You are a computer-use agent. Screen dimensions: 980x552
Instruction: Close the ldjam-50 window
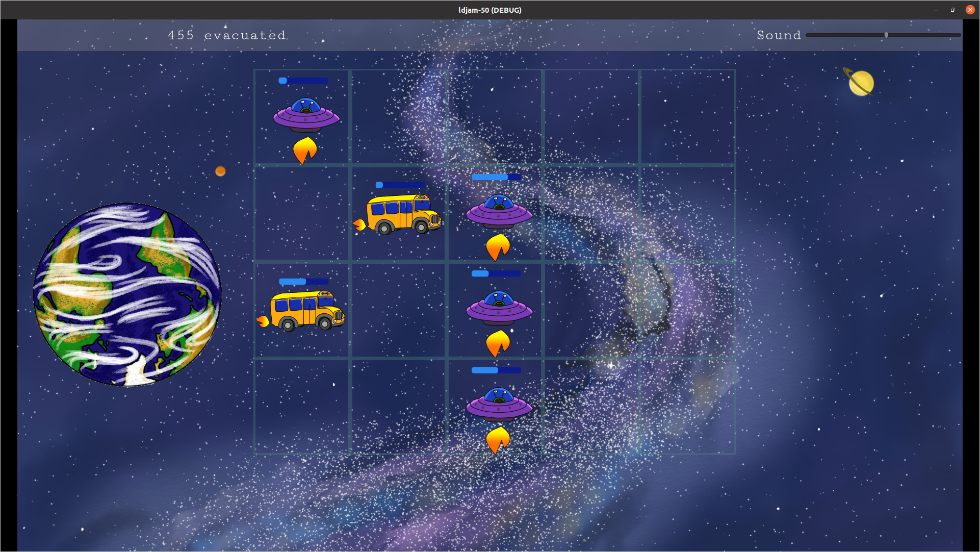pyautogui.click(x=970, y=10)
